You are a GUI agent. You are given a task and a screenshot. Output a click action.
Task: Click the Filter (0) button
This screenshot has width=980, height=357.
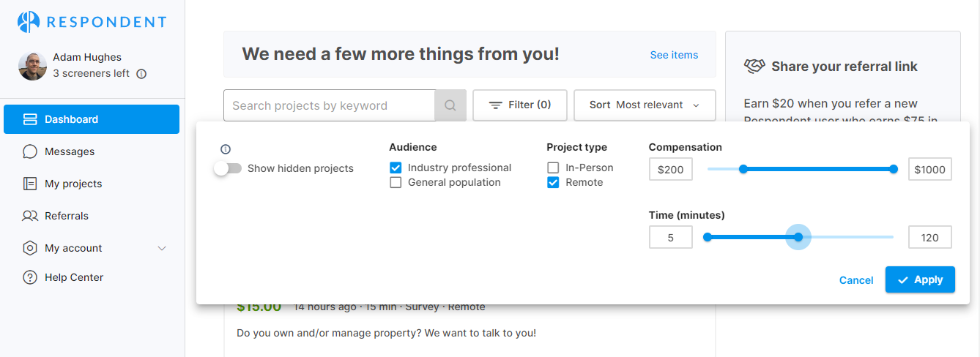[x=520, y=105]
